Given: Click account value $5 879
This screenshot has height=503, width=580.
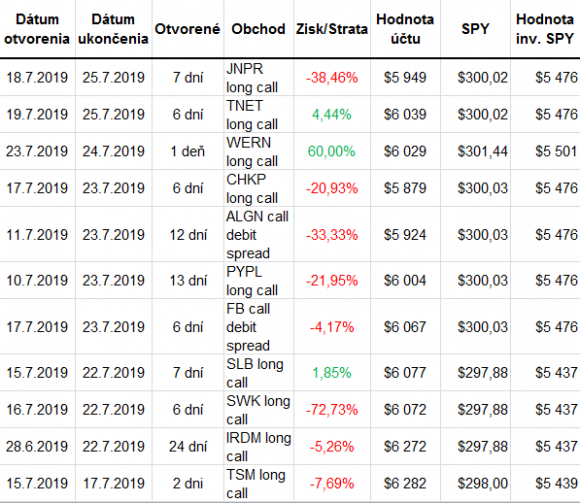Looking at the screenshot, I should tap(405, 188).
